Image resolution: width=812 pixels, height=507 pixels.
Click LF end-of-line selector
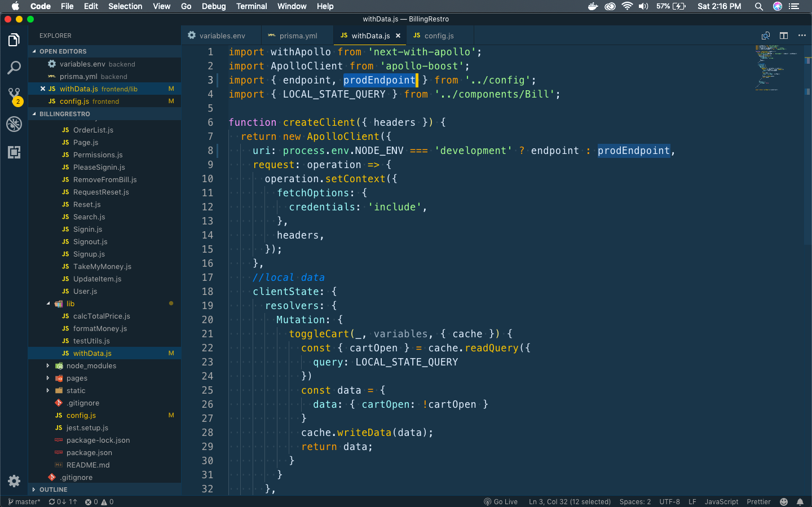[x=692, y=501]
